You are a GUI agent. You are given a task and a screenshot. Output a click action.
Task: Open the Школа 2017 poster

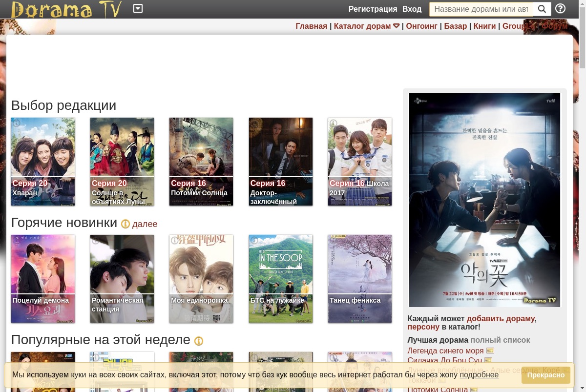point(360,162)
